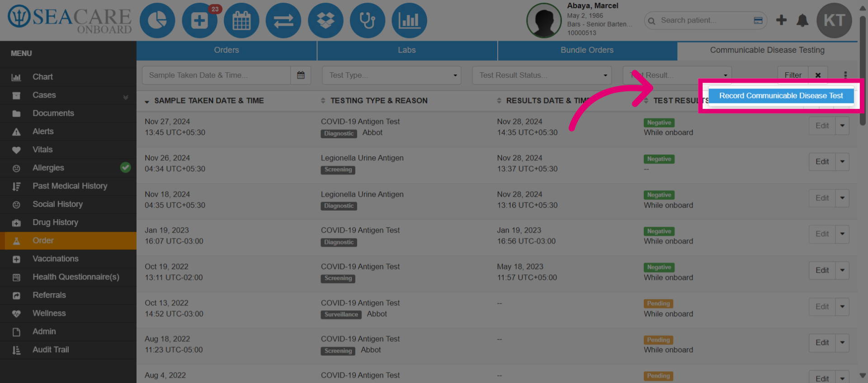Open the stethoscope icon

[x=368, y=20]
